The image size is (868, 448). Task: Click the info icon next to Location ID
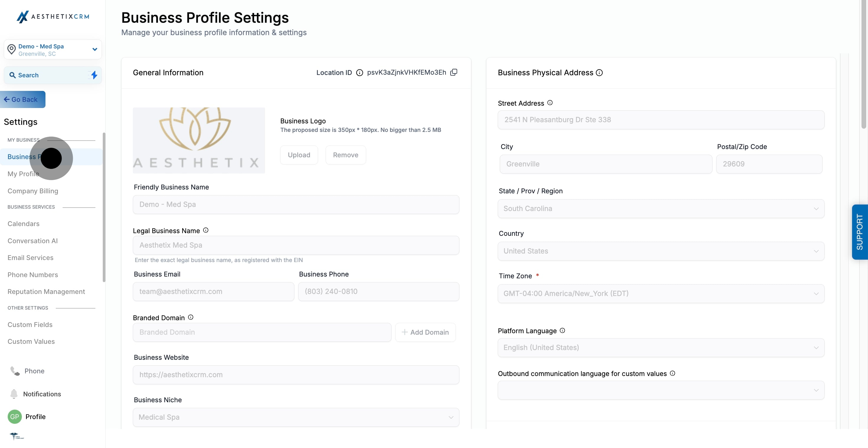[359, 72]
